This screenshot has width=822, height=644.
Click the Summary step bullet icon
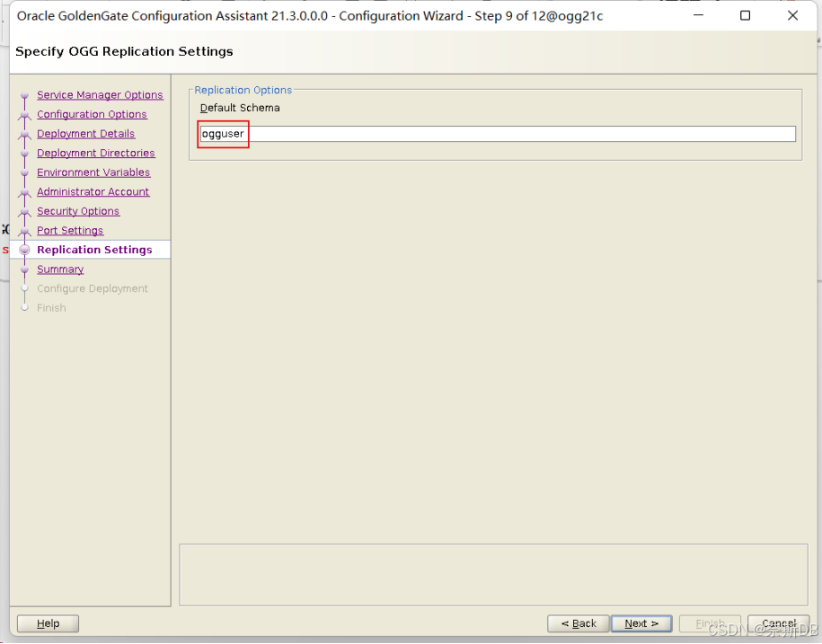24,269
